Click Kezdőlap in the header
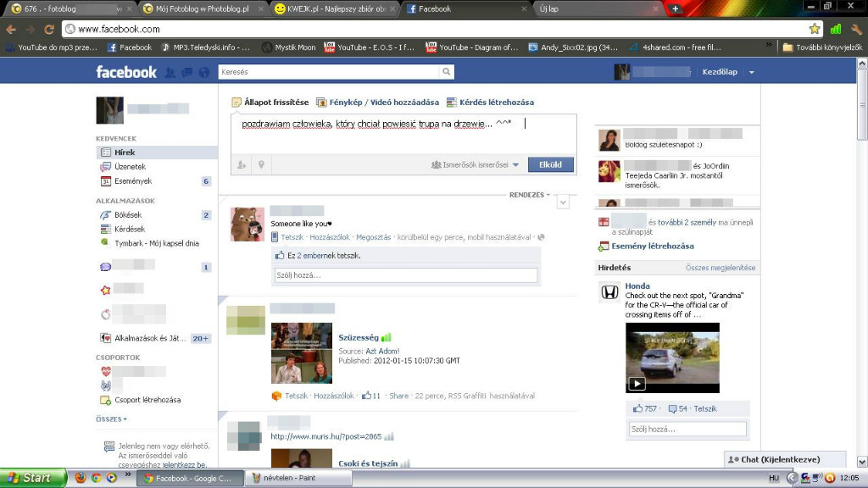 pyautogui.click(x=720, y=72)
